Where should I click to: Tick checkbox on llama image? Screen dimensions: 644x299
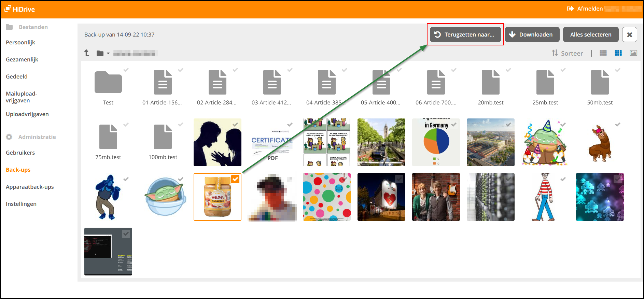(618, 125)
